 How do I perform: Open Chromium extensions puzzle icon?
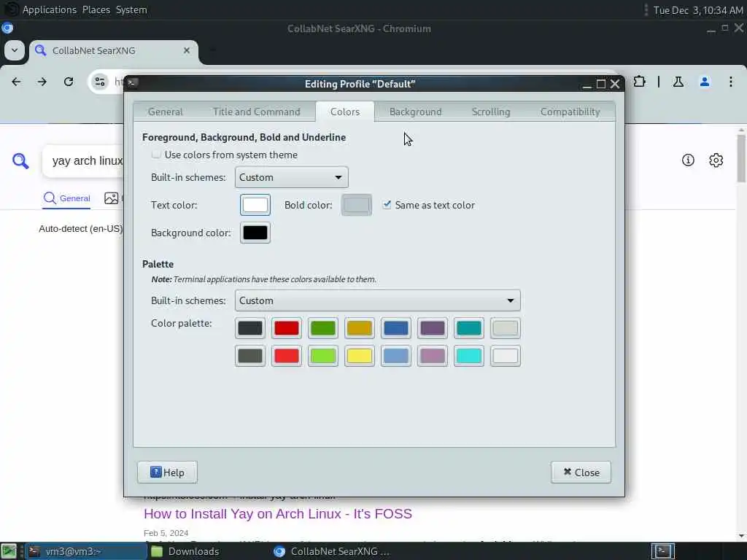coord(639,82)
